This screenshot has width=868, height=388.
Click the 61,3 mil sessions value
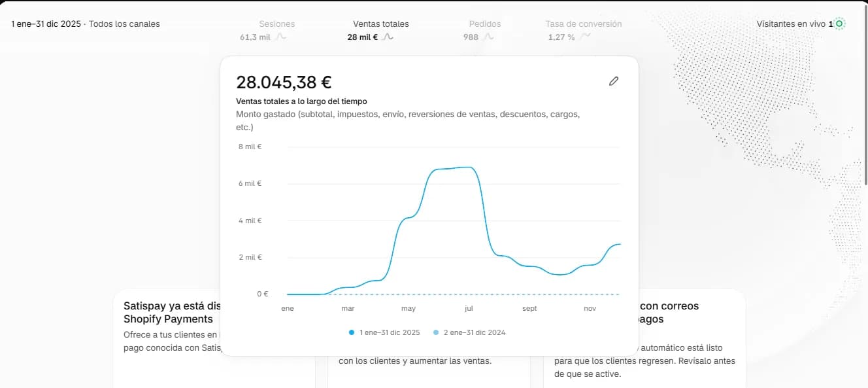[255, 37]
